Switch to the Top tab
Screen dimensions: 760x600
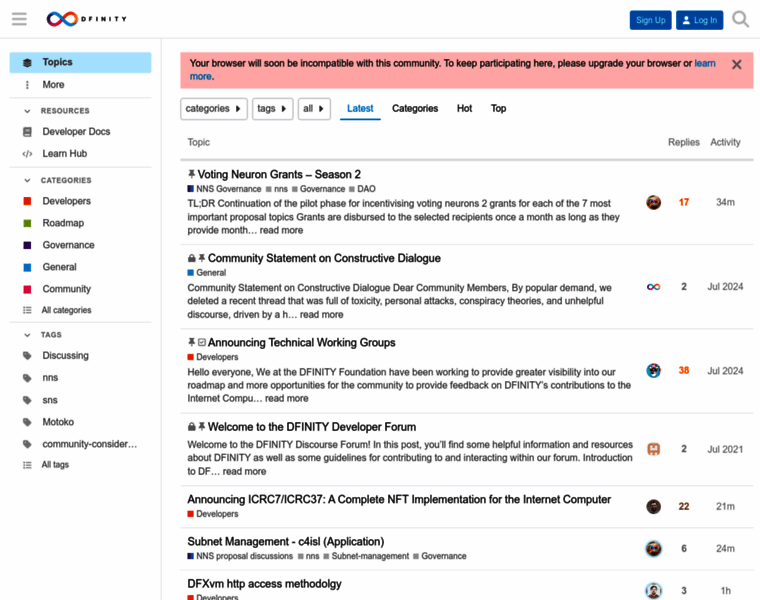click(x=498, y=109)
